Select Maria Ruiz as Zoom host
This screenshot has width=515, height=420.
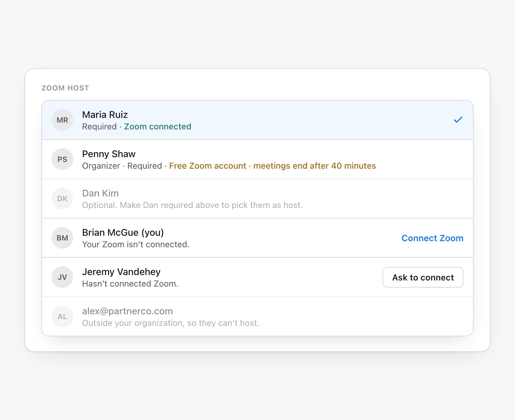click(x=257, y=120)
